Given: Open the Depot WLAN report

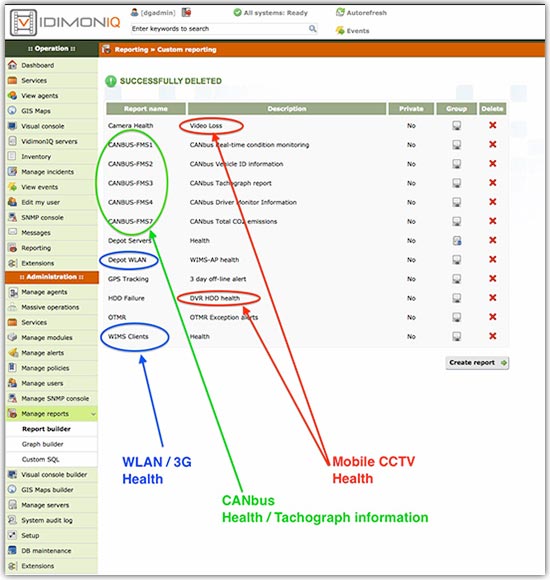Looking at the screenshot, I should [127, 260].
